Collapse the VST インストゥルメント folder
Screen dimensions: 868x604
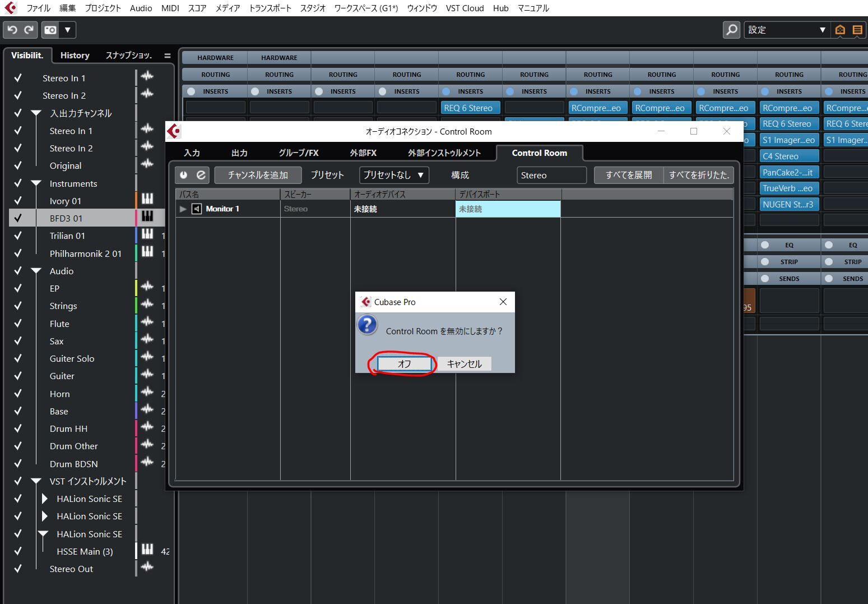tap(36, 481)
